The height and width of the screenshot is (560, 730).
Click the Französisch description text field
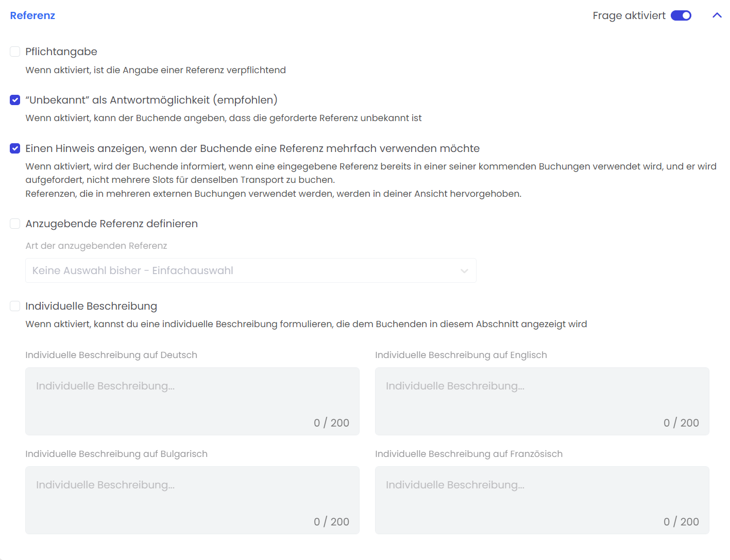coord(542,500)
